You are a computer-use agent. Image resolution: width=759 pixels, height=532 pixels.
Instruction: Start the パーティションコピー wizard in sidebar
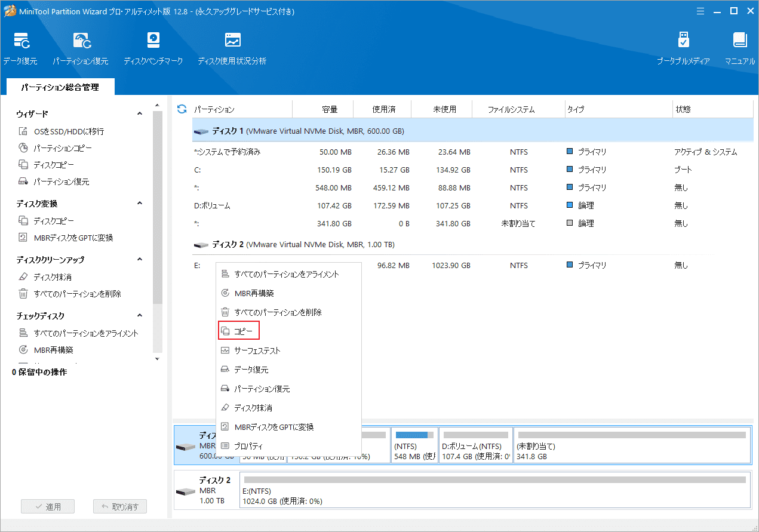[55, 148]
